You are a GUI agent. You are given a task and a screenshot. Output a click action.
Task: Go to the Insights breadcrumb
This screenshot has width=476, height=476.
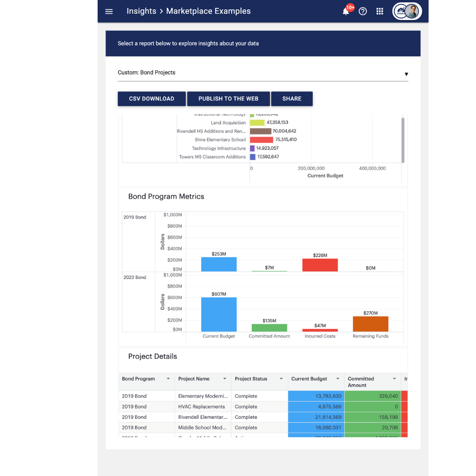coord(141,11)
